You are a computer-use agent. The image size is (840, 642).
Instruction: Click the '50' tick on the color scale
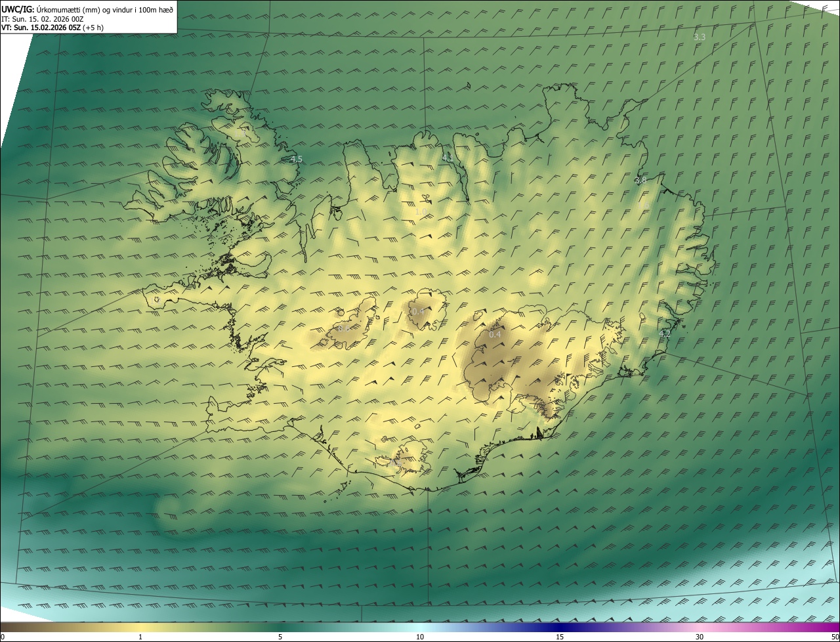pos(835,637)
